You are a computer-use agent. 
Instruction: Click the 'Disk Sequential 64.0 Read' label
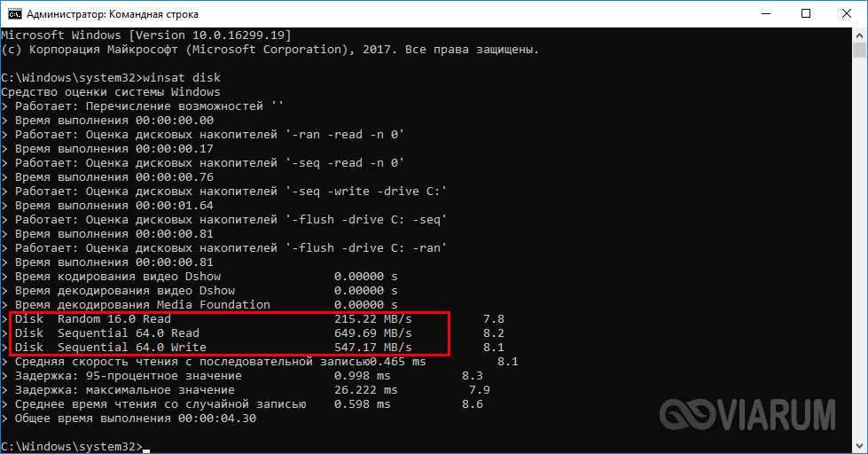(107, 333)
